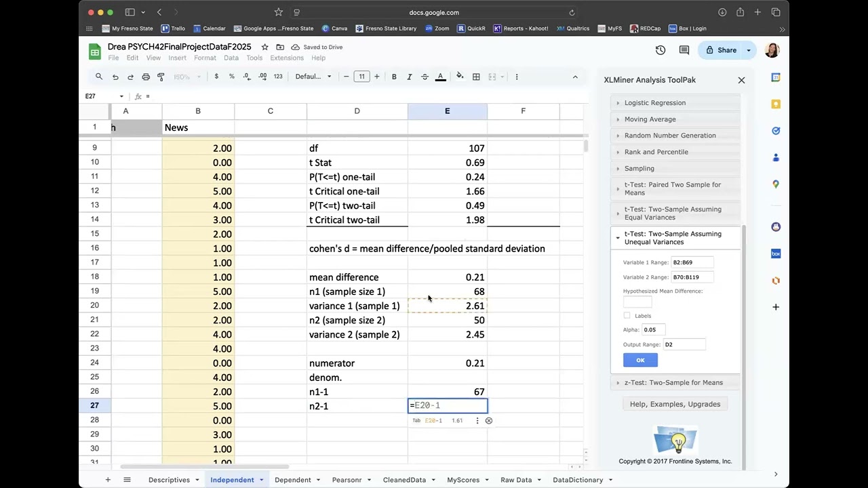Open fill color paint bucket
Screen dimensions: 868x488
460,77
